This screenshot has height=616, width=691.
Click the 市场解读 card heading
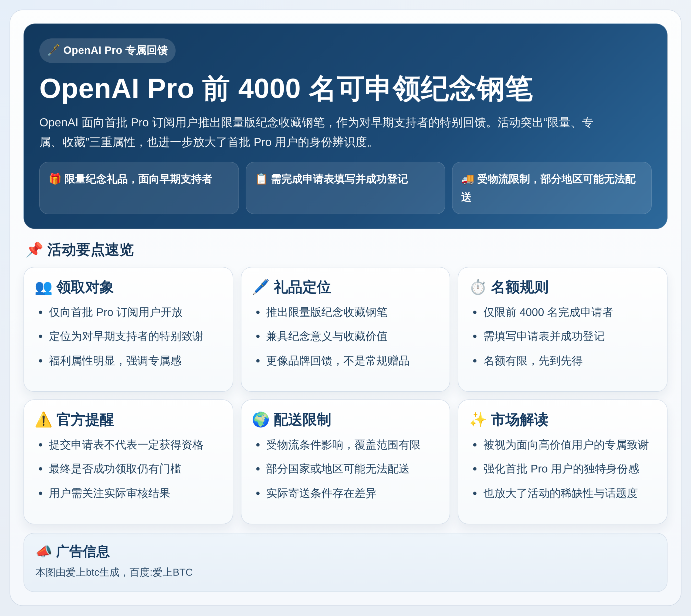[520, 420]
